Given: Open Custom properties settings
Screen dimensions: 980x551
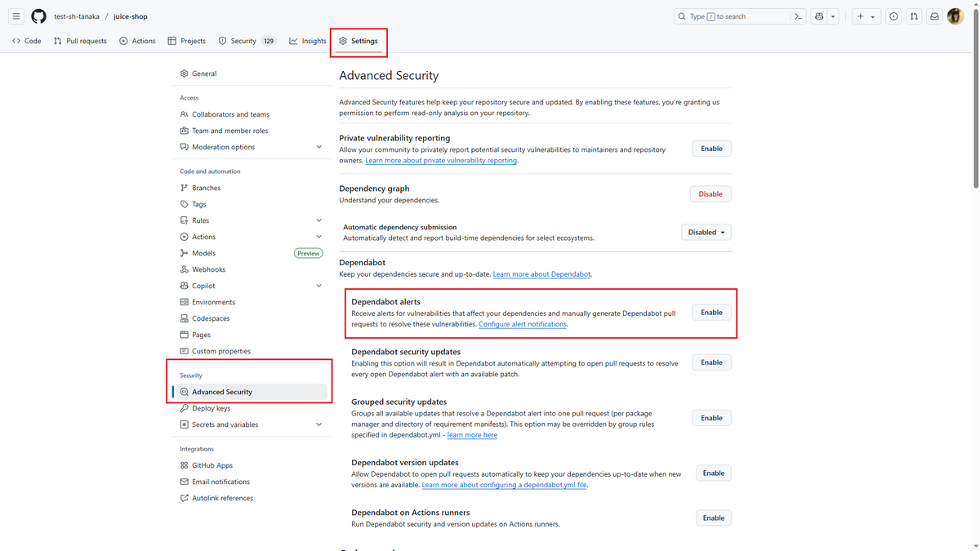Looking at the screenshot, I should click(251, 351).
